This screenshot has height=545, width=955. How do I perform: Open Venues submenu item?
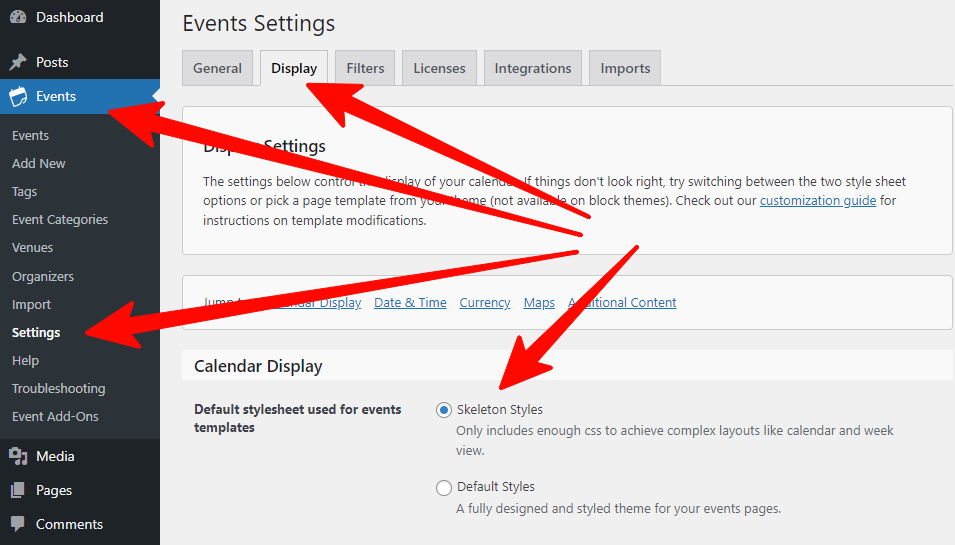32,247
